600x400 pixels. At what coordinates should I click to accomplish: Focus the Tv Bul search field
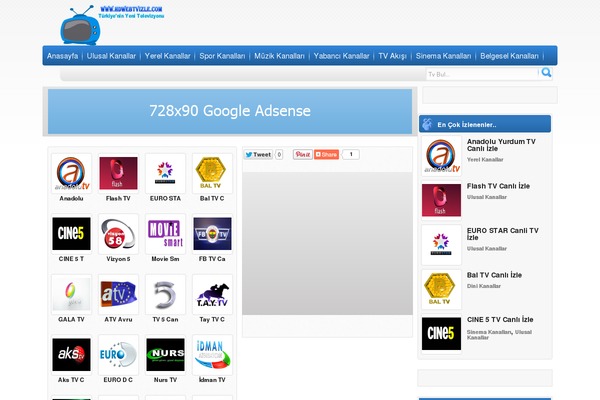482,74
